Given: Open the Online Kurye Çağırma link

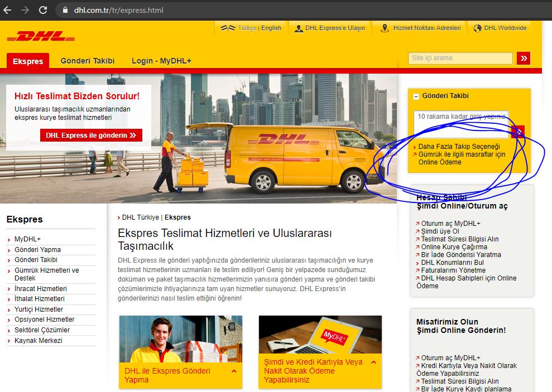Looking at the screenshot, I should click(x=454, y=247).
